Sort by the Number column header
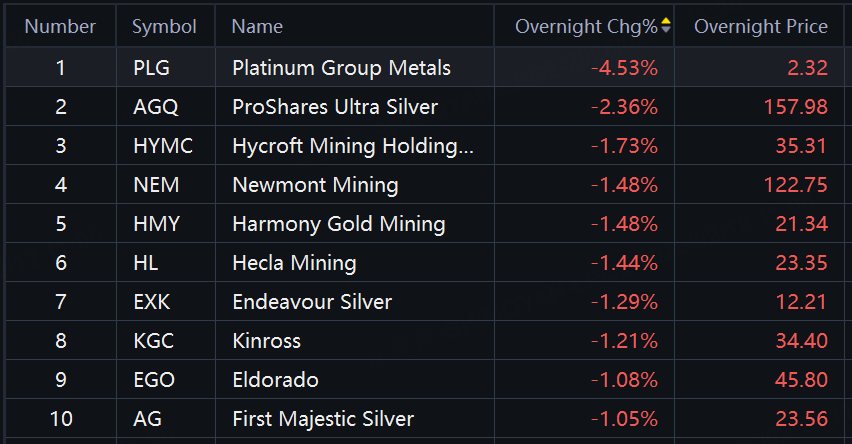This screenshot has width=852, height=444. click(60, 26)
